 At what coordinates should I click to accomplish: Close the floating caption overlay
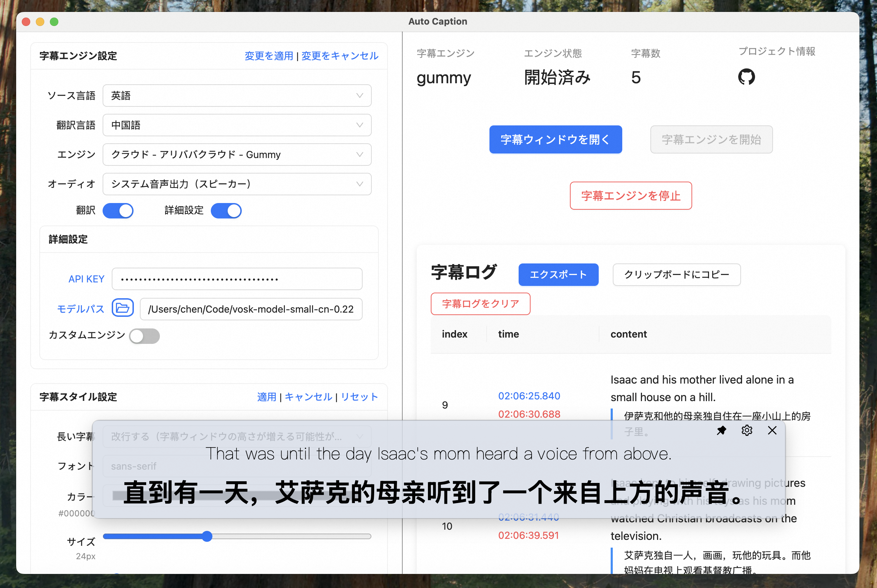[772, 431]
